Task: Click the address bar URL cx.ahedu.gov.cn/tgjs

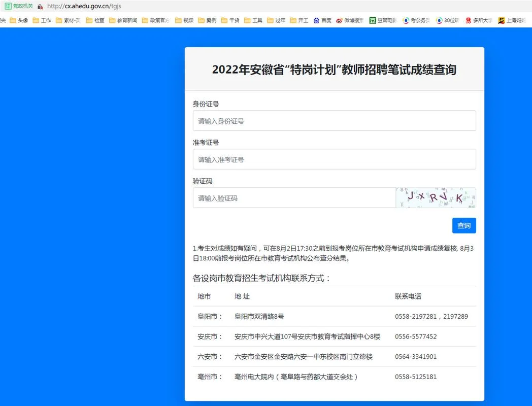Action: [84, 6]
